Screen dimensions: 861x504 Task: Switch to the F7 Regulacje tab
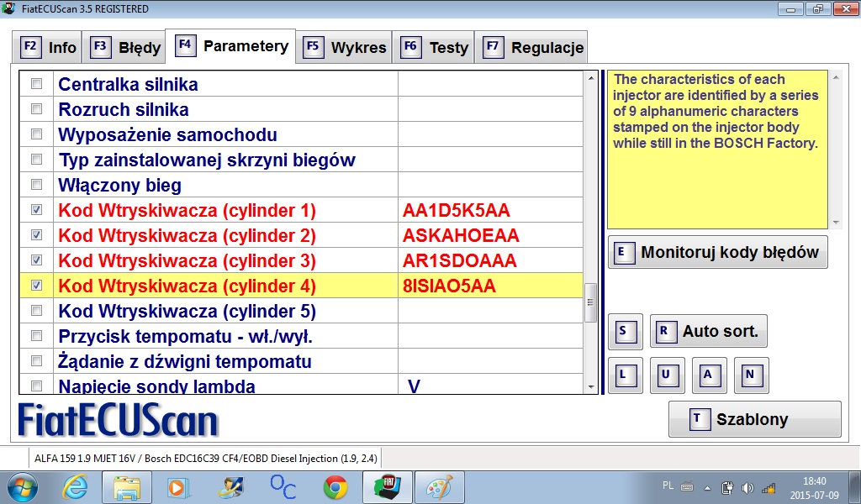531,47
